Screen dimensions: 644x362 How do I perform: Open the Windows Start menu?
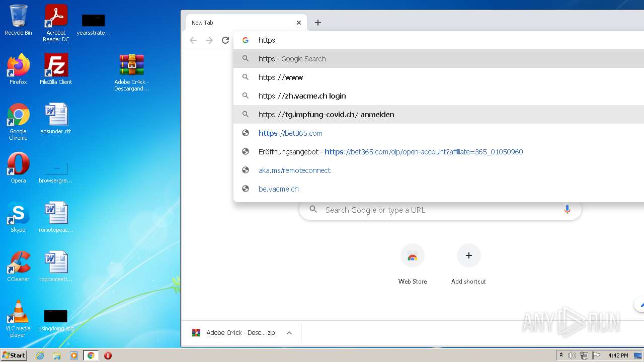point(14,355)
